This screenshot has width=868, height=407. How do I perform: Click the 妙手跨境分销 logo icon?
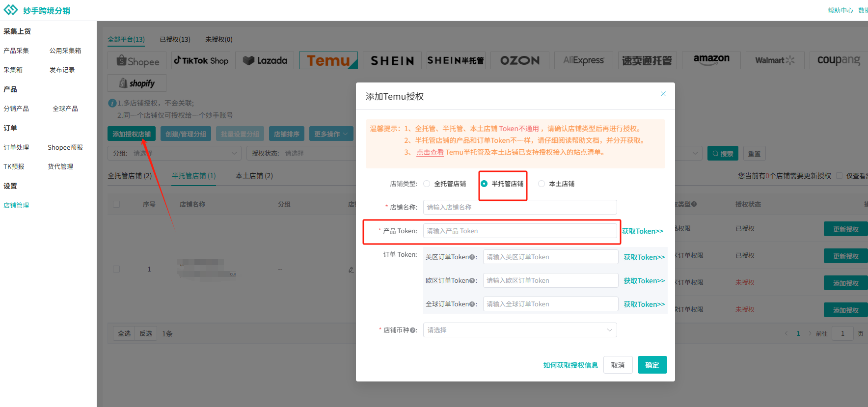[x=11, y=10]
